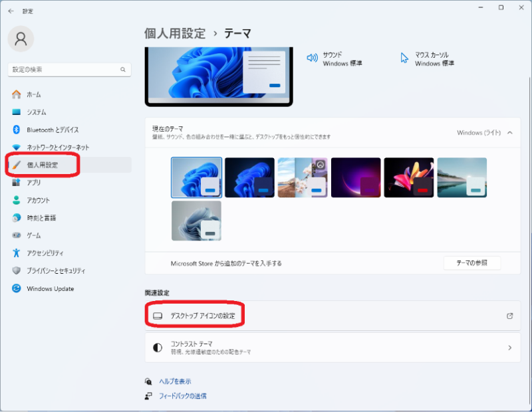
Task: Click the サウンド speaker icon
Action: point(312,56)
